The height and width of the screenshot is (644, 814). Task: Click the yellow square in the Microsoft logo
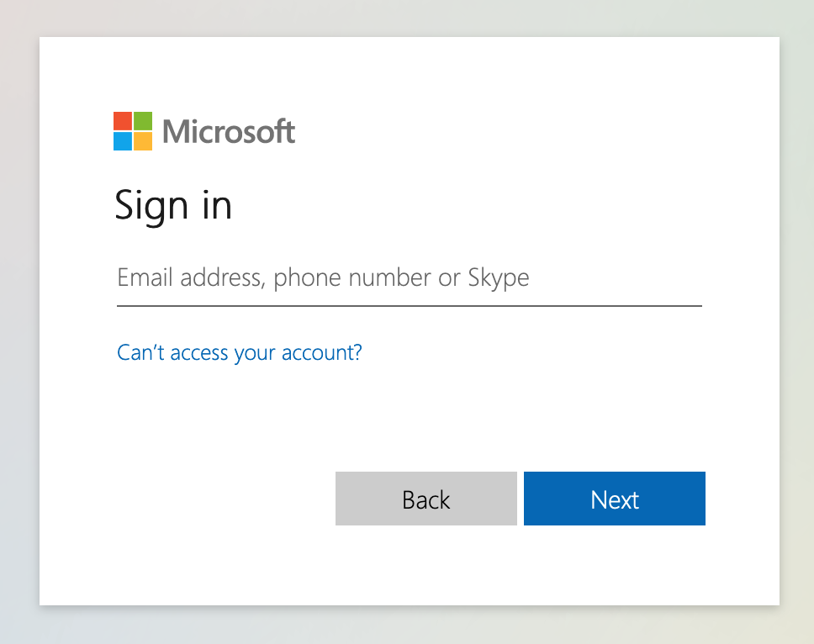coord(143,141)
